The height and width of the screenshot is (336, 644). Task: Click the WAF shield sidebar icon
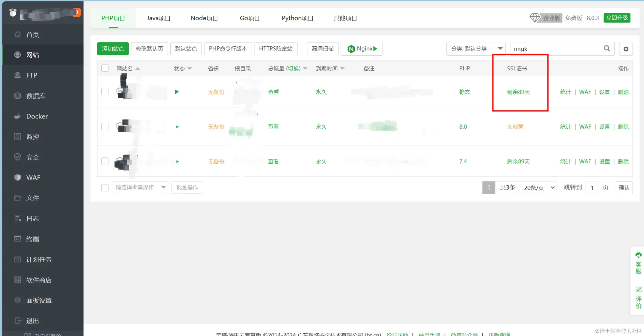[18, 177]
